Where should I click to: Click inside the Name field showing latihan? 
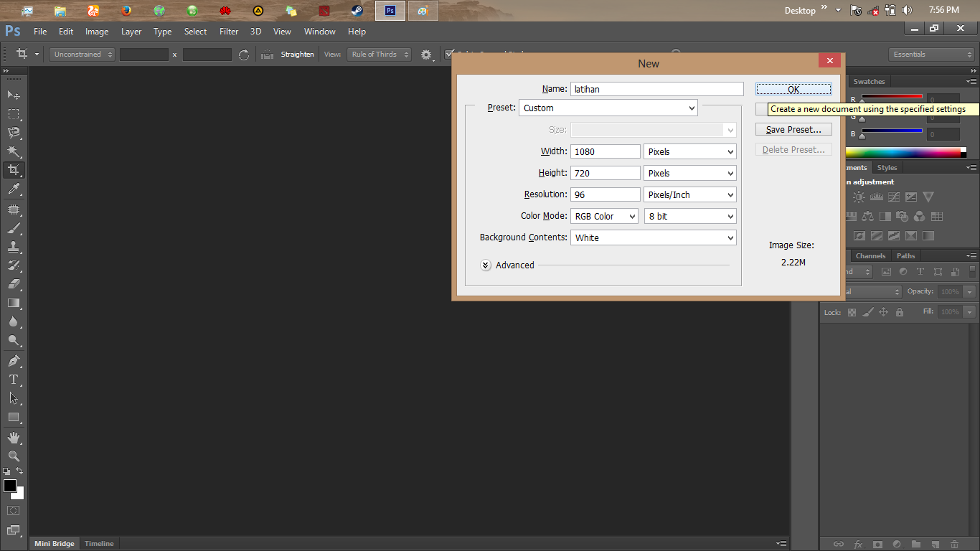click(656, 88)
